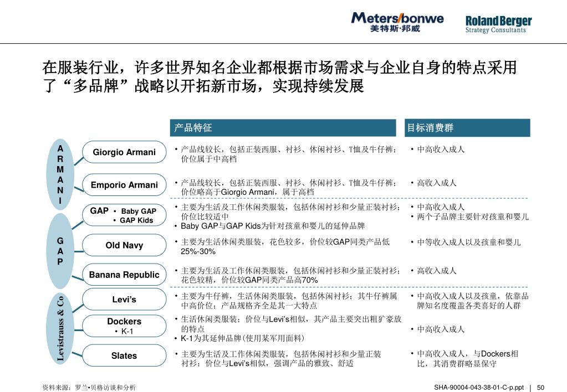Click the Giorgio Armani brand box

click(x=124, y=152)
